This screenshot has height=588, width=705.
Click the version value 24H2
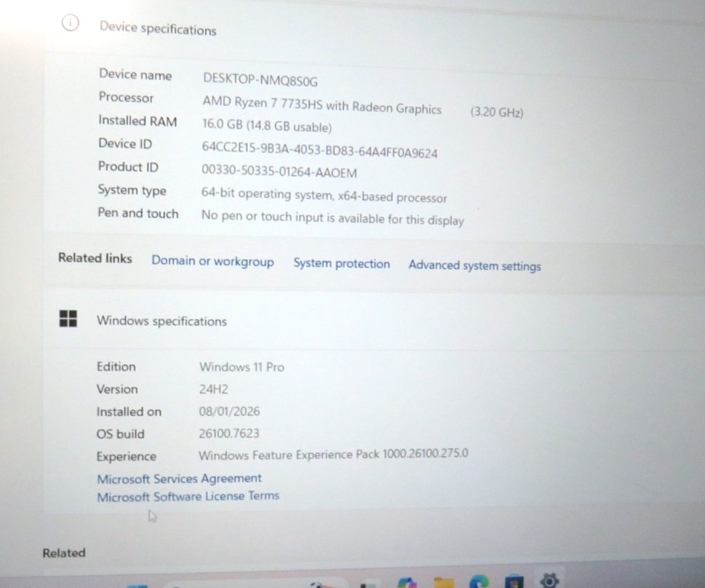[214, 389]
